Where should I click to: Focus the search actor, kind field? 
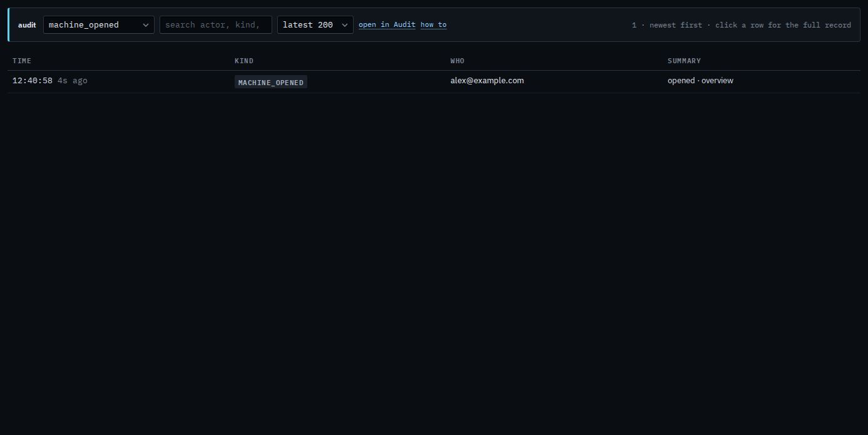(x=216, y=25)
